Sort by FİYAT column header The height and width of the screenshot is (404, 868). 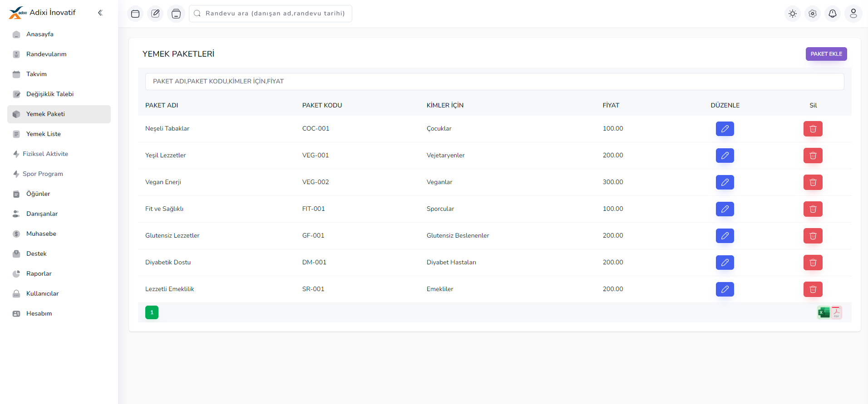tap(611, 105)
